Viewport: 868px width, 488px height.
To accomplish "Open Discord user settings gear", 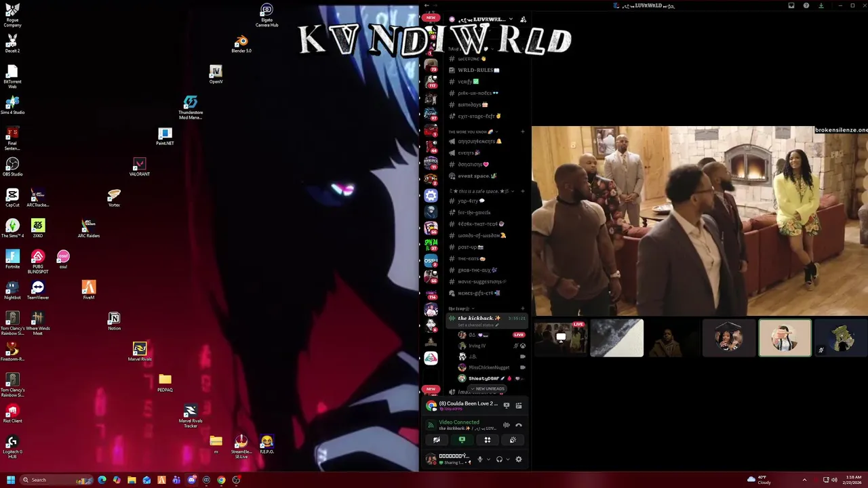I will point(519,460).
